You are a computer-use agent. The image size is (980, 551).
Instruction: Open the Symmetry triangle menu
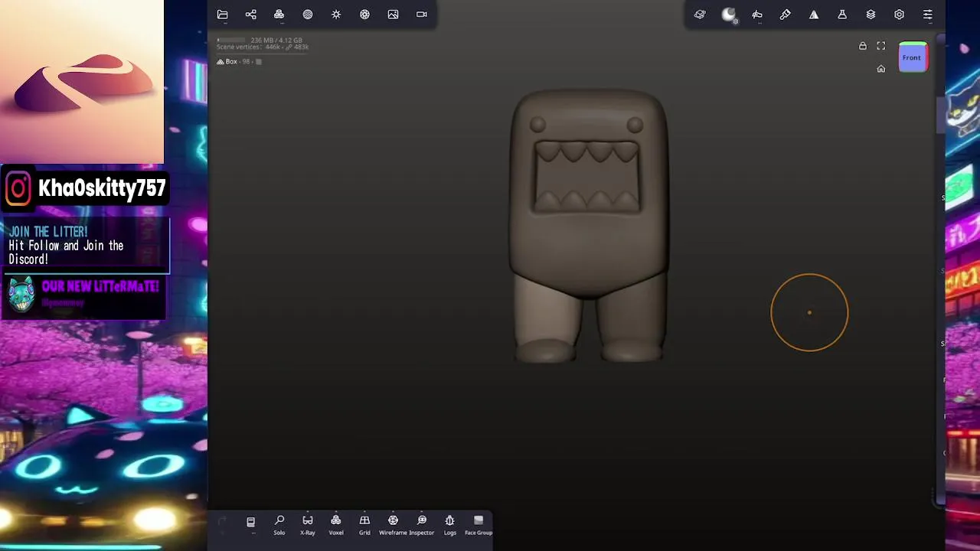(x=814, y=15)
